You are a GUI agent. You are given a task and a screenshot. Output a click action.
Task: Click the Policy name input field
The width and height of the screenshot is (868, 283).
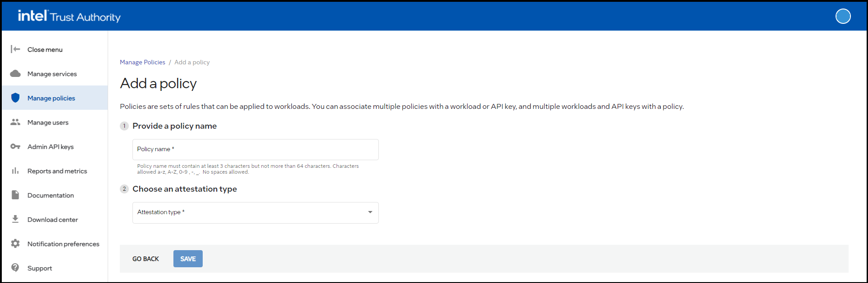[255, 149]
